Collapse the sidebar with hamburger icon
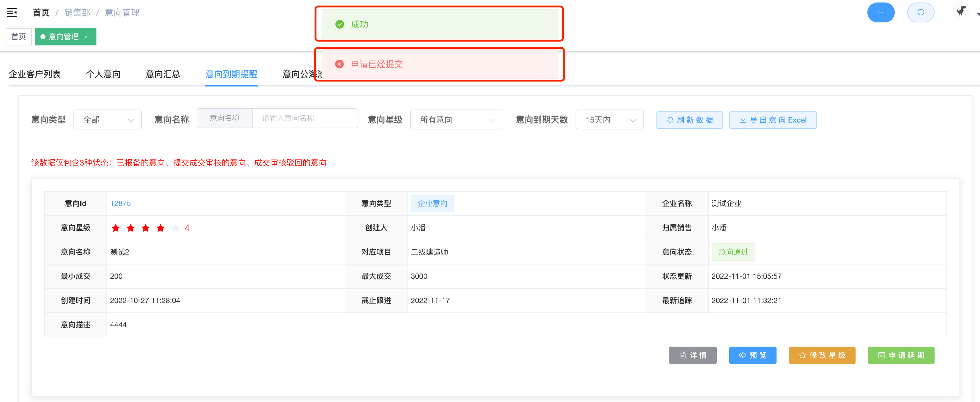The height and width of the screenshot is (402, 980). coord(12,12)
